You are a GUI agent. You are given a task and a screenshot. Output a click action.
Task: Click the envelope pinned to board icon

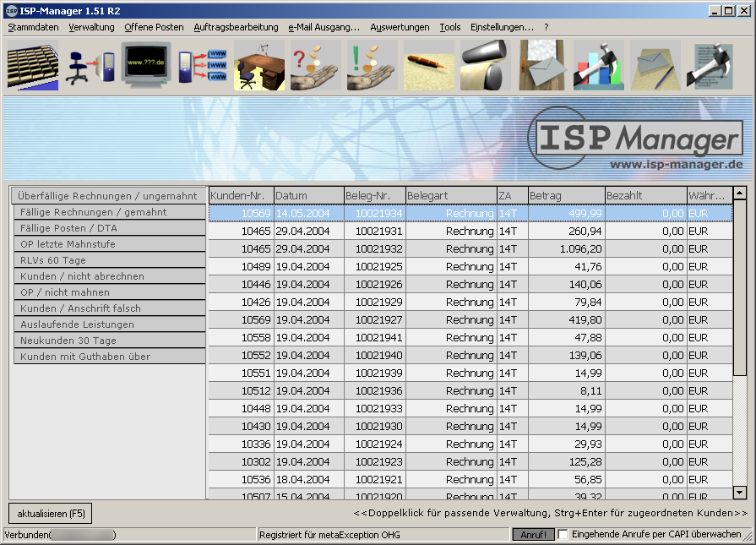pos(541,66)
